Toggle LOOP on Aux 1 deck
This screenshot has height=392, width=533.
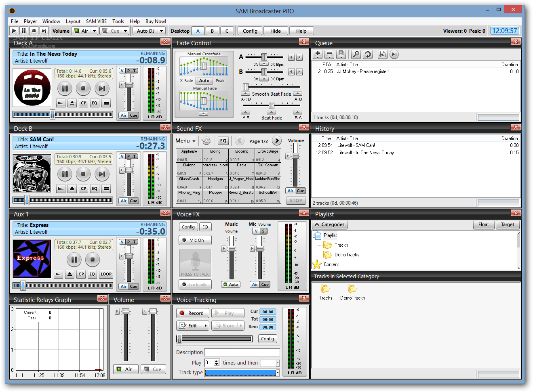pyautogui.click(x=106, y=274)
